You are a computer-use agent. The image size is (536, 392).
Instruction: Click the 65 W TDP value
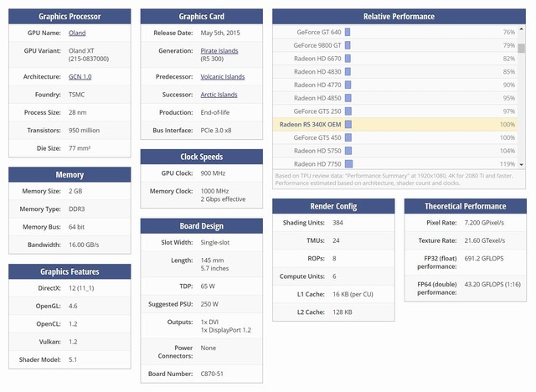pos(208,286)
